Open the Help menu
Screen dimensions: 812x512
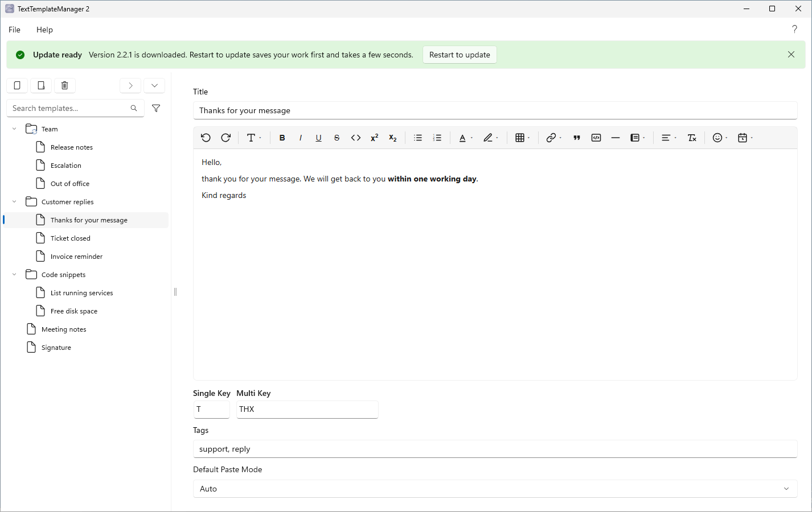[x=44, y=30]
